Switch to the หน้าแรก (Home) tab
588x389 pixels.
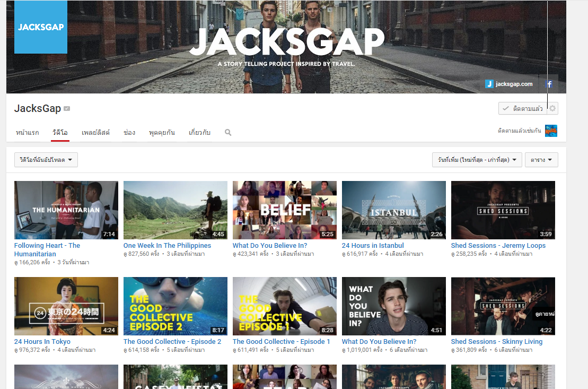coord(28,133)
